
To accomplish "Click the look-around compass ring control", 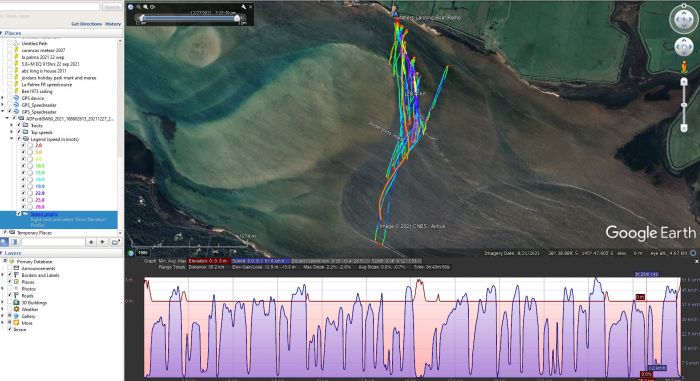I will [683, 19].
